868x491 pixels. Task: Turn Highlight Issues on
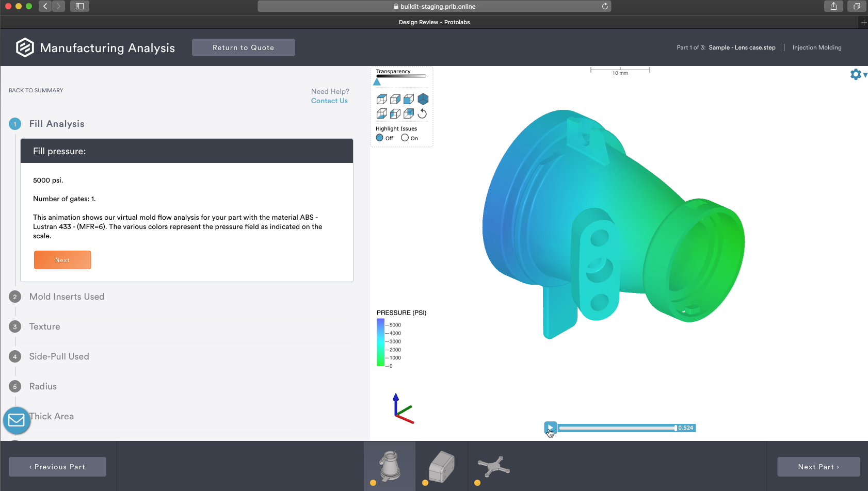(404, 138)
